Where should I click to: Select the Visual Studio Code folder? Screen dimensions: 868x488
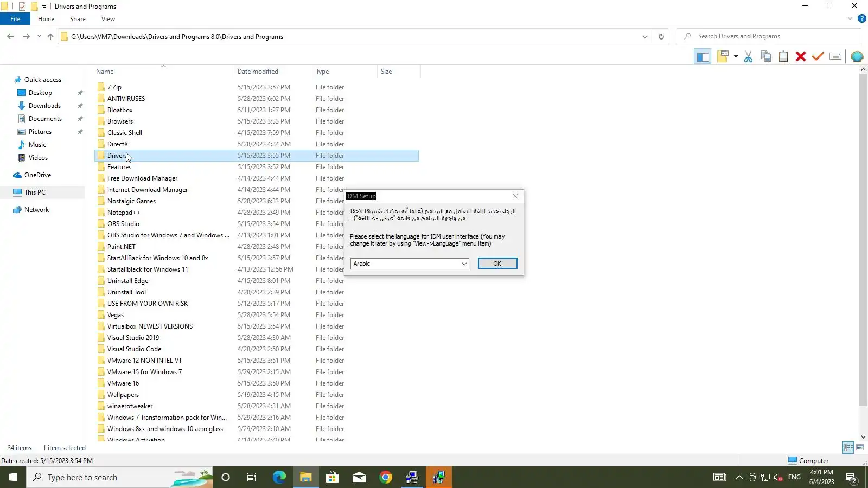point(257,349)
